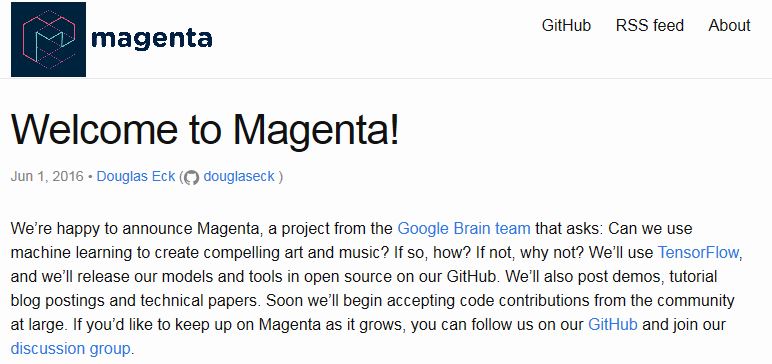Click the octocat icon beside douglaseck
This screenshot has width=772, height=364.
(x=192, y=177)
